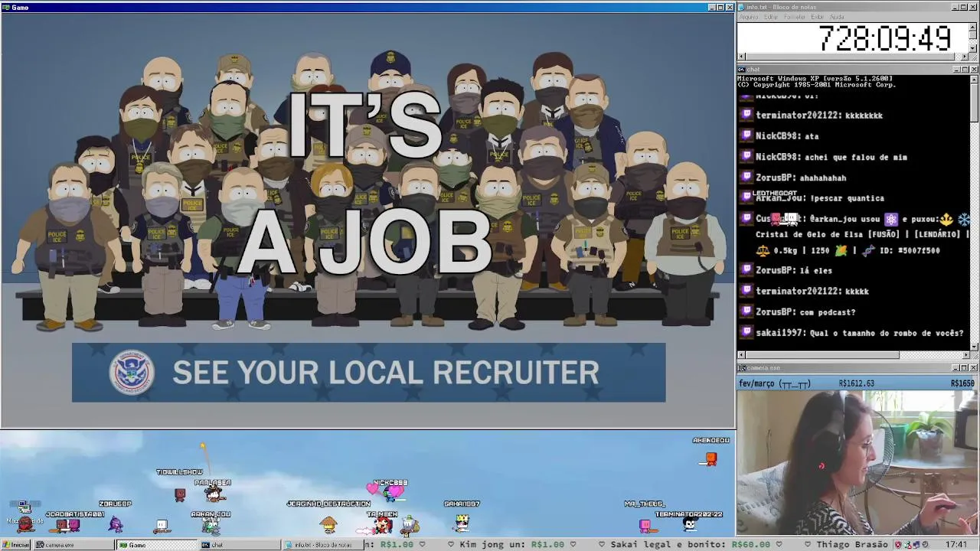Click the webcam feed in camera.exe
Viewport: 980px width, 551px height.
[x=857, y=462]
